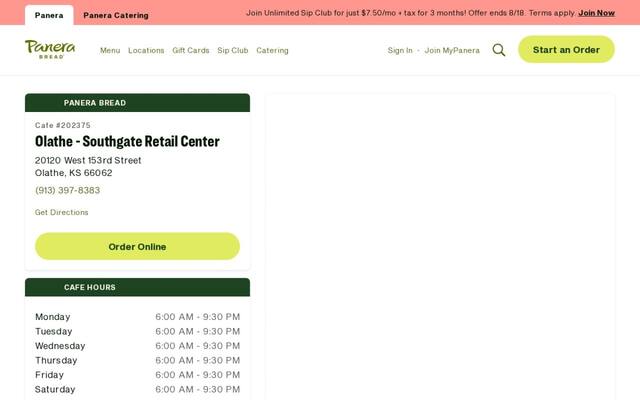Screen dimensions: 640x400
Task: Click the Monday 6:00 AM - 9:30 PM time
Action: (198, 317)
